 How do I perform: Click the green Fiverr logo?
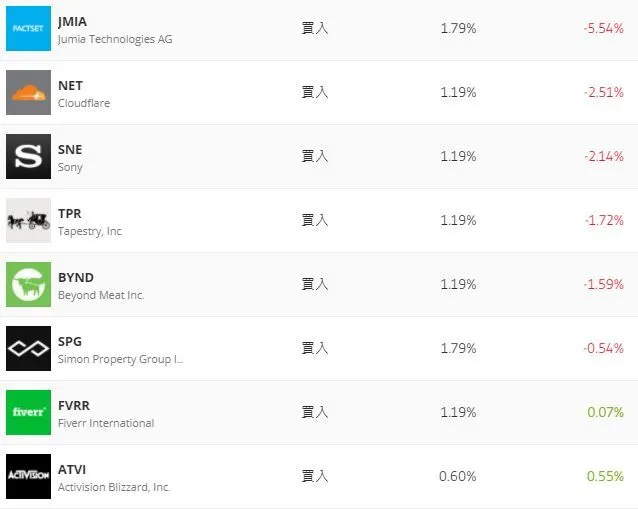[x=28, y=413]
